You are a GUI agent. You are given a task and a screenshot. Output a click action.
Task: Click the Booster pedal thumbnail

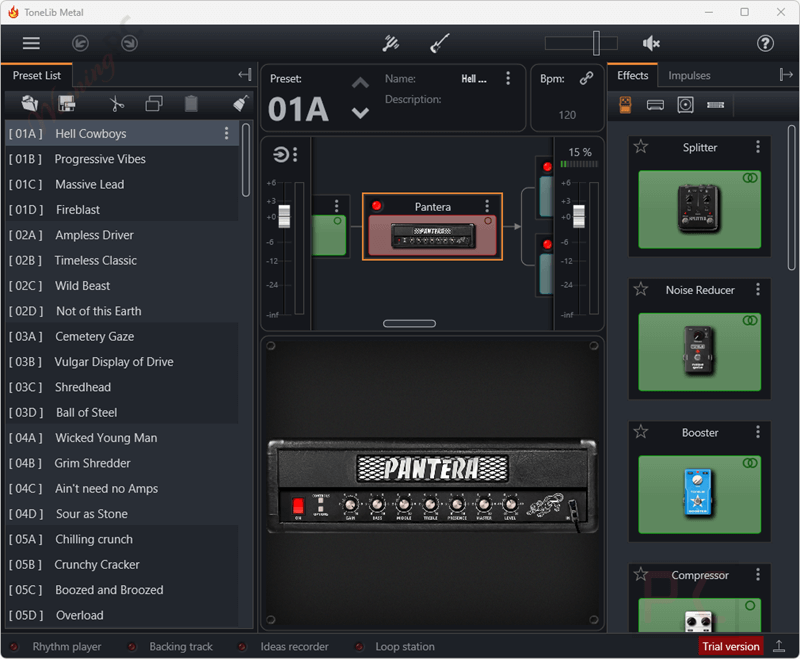pyautogui.click(x=699, y=494)
